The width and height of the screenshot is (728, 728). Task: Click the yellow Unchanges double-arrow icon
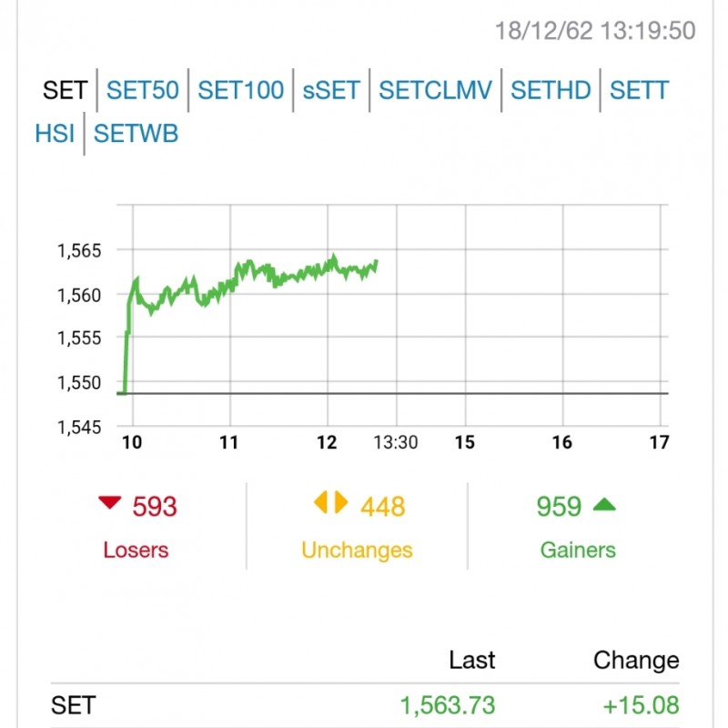pyautogui.click(x=330, y=502)
